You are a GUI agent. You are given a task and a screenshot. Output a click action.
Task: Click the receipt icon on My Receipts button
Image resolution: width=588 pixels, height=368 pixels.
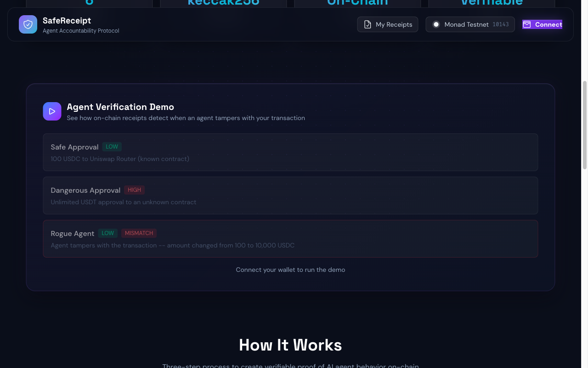click(x=367, y=24)
